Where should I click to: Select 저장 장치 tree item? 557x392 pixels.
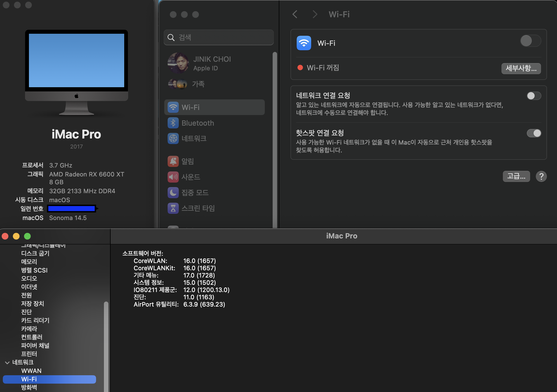pyautogui.click(x=32, y=303)
